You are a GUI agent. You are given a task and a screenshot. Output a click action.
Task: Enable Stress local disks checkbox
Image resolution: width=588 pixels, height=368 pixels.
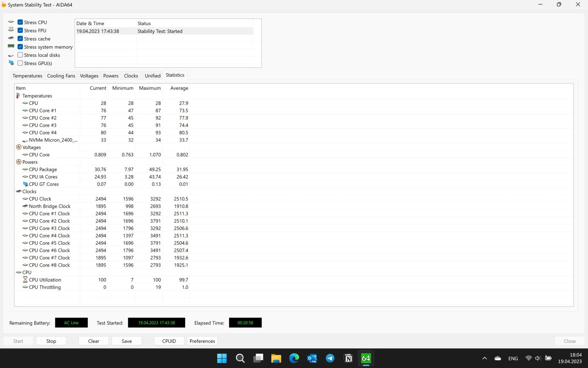pos(20,55)
